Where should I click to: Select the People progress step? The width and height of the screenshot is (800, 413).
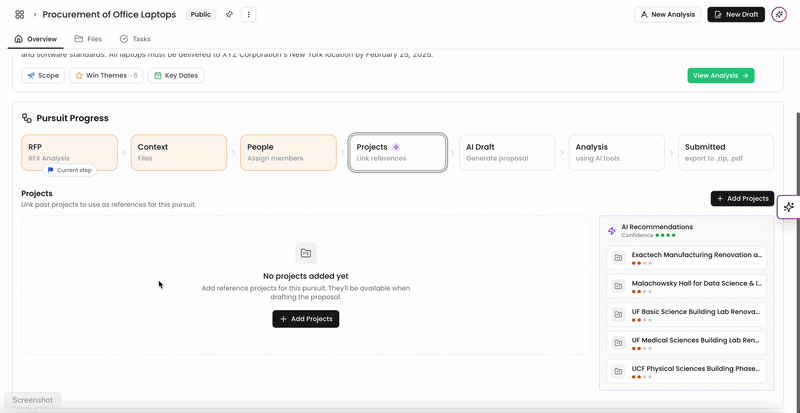pyautogui.click(x=288, y=152)
